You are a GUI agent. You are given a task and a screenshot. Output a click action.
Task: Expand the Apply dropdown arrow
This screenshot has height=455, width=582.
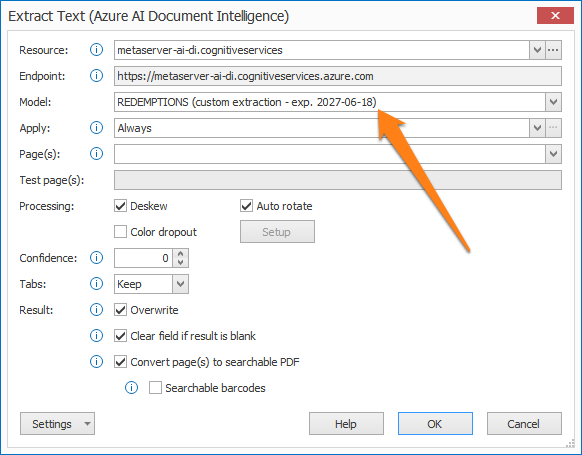tap(537, 128)
